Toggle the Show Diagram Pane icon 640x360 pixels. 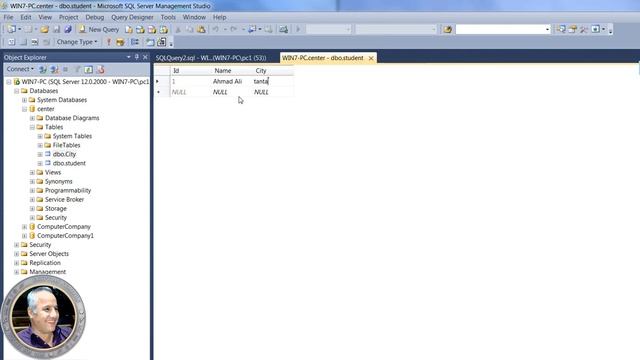click(x=11, y=42)
